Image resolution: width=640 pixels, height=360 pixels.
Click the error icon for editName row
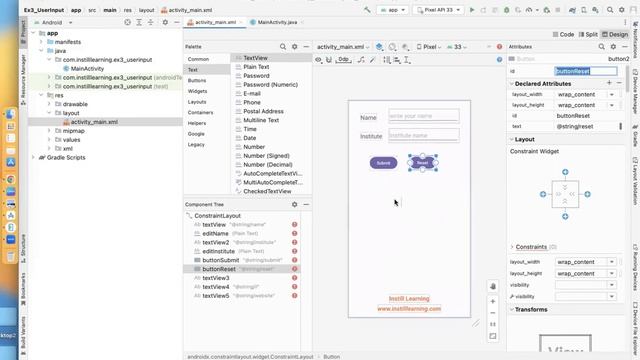pos(294,233)
